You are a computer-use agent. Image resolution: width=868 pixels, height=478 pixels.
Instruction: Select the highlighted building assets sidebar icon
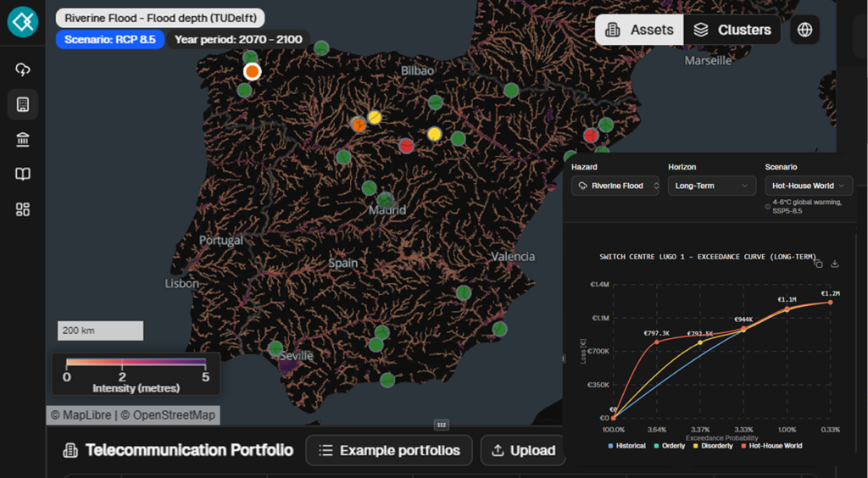pyautogui.click(x=23, y=104)
